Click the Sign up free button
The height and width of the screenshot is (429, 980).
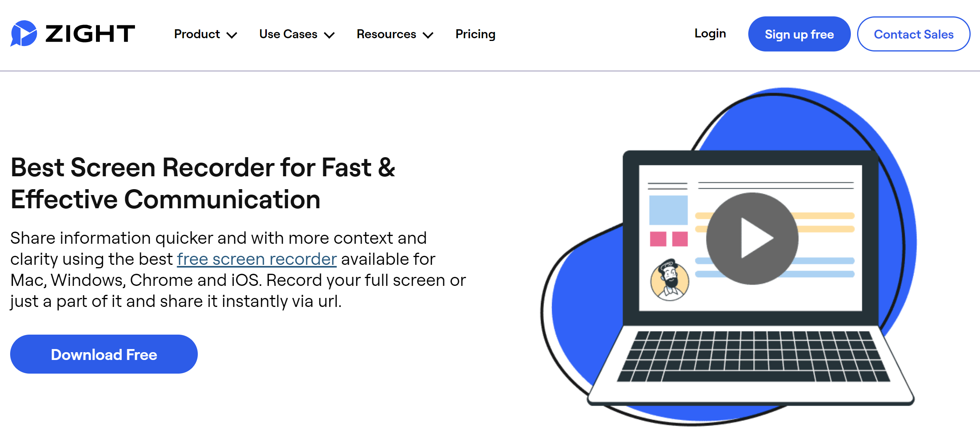tap(799, 34)
